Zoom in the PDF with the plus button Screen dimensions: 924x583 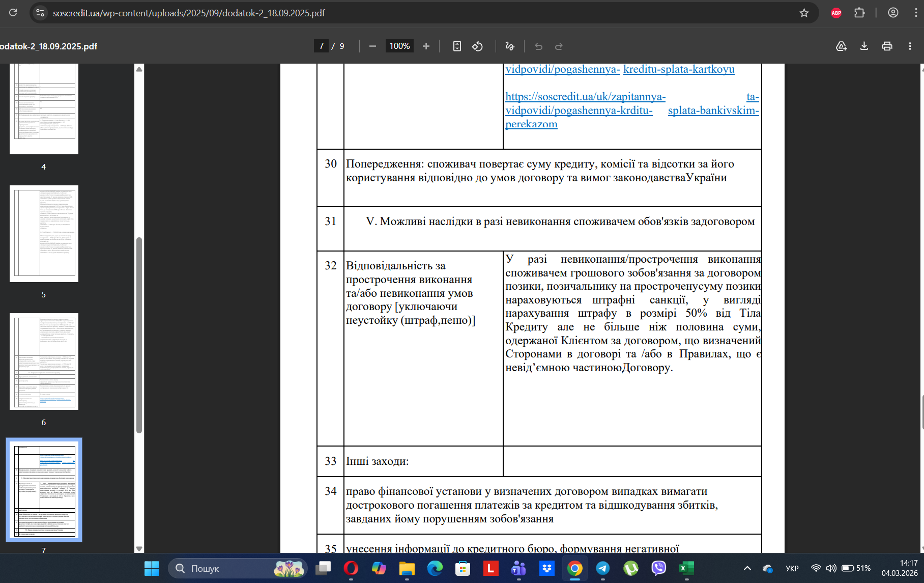click(426, 46)
